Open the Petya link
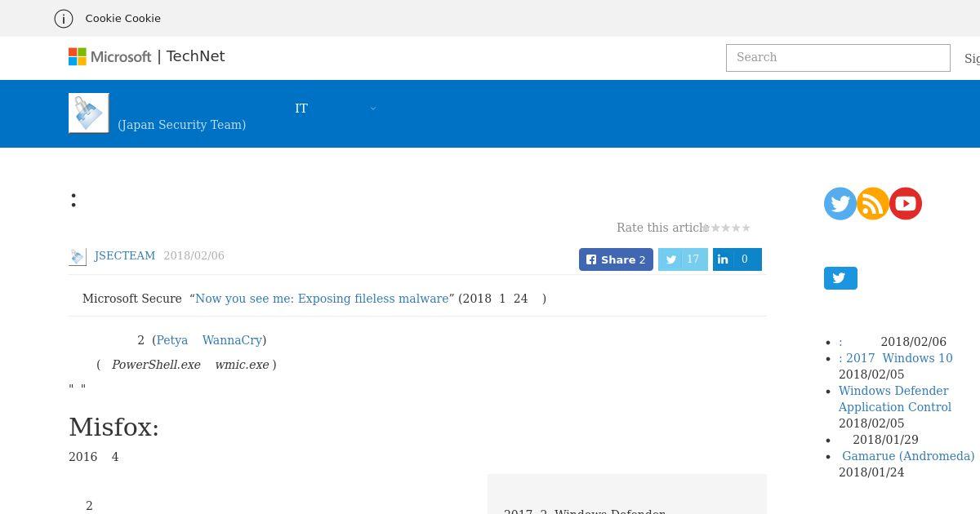This screenshot has width=980, height=514. coord(172,340)
